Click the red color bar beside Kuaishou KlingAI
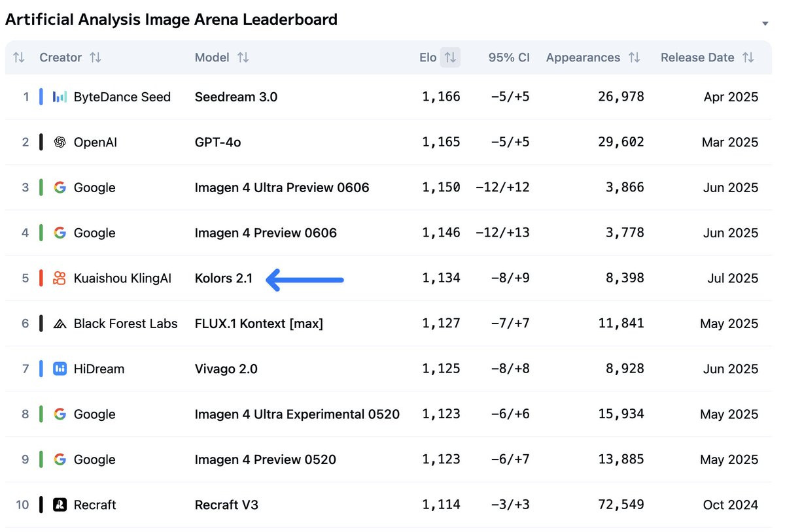Viewport: 785px width, 532px height. point(41,278)
